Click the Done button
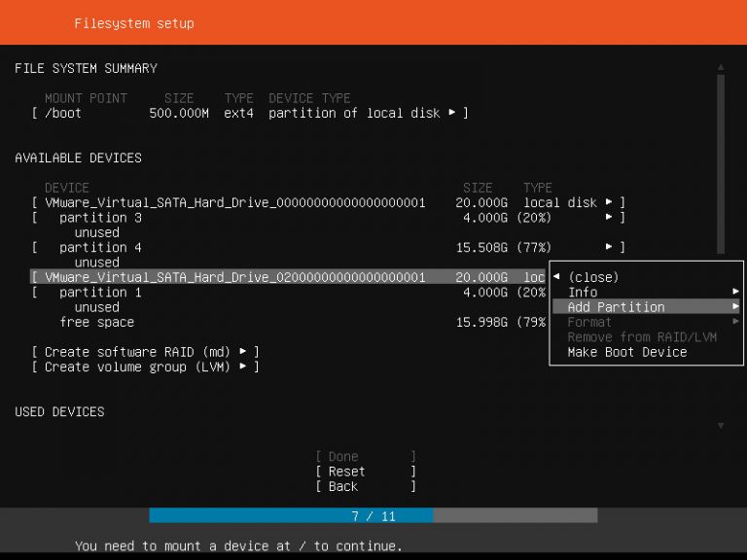The image size is (747, 560). 366,457
